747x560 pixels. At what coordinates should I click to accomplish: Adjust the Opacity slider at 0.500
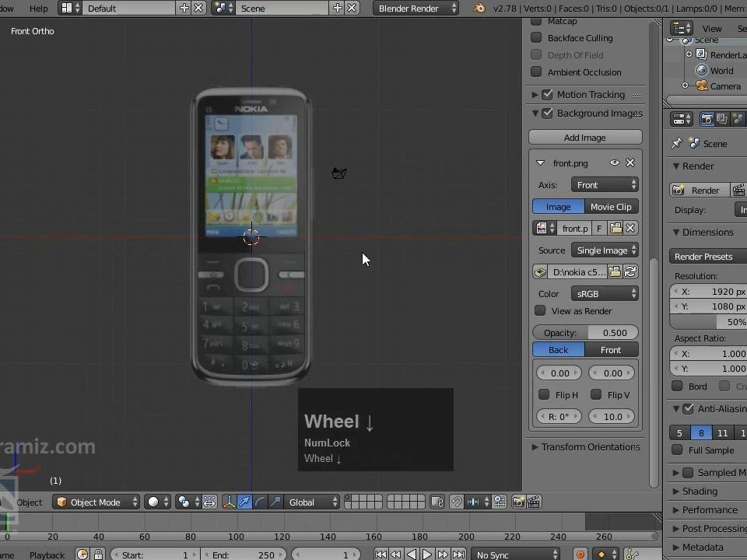pyautogui.click(x=585, y=332)
